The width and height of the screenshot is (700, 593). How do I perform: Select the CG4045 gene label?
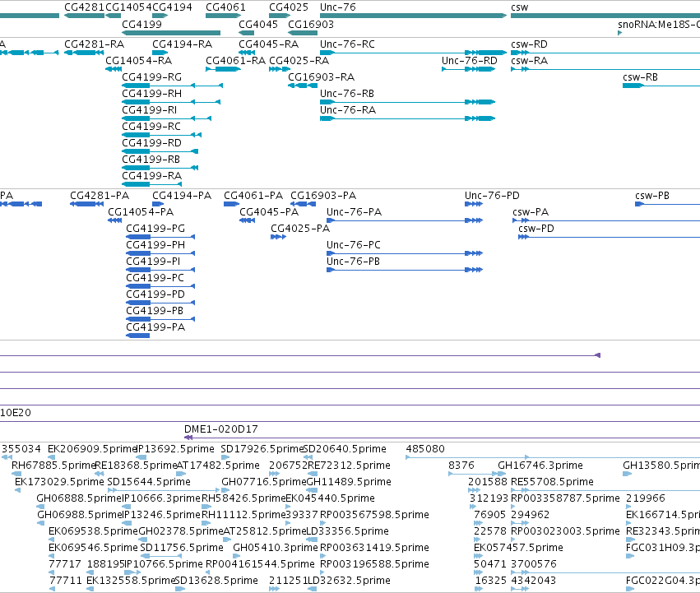click(258, 24)
